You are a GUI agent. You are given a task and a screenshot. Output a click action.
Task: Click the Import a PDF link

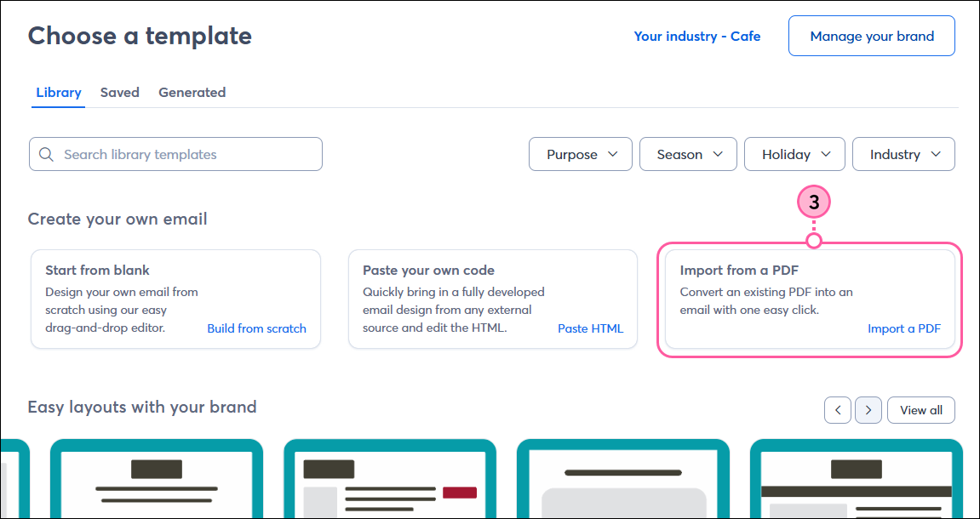(904, 328)
